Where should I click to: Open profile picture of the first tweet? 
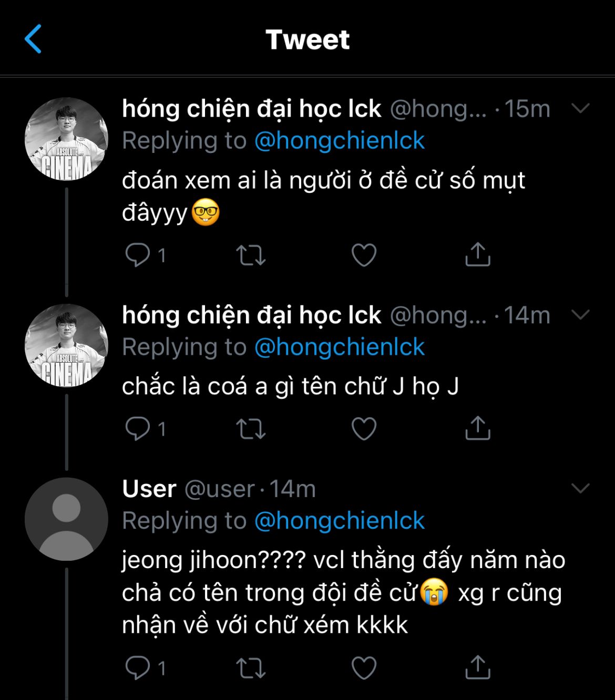66,139
